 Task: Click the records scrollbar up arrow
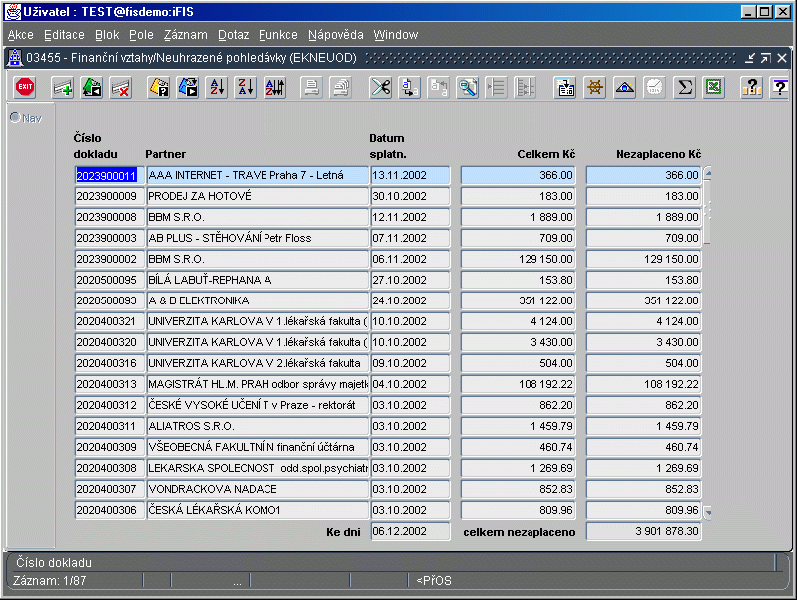(x=708, y=173)
